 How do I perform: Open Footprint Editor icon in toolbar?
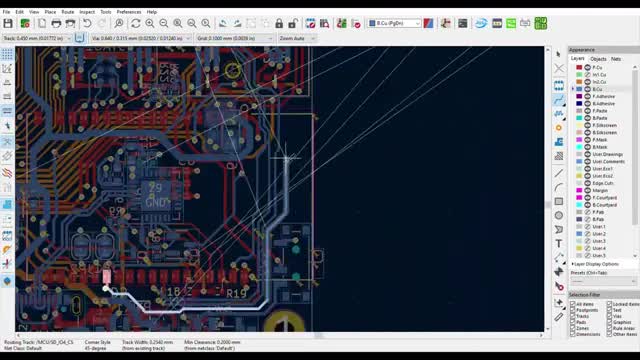click(310, 23)
